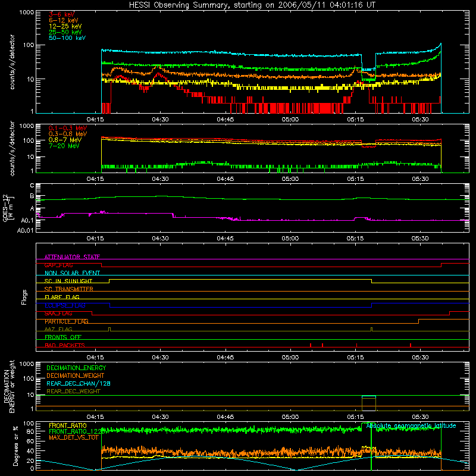The width and height of the screenshot is (476, 476).
Task: Select the SC_IN_SUNLIGHT flag label
Action: [x=68, y=281]
